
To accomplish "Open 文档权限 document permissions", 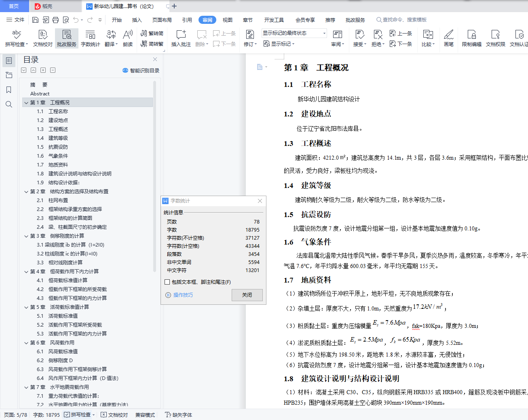I will click(x=496, y=38).
